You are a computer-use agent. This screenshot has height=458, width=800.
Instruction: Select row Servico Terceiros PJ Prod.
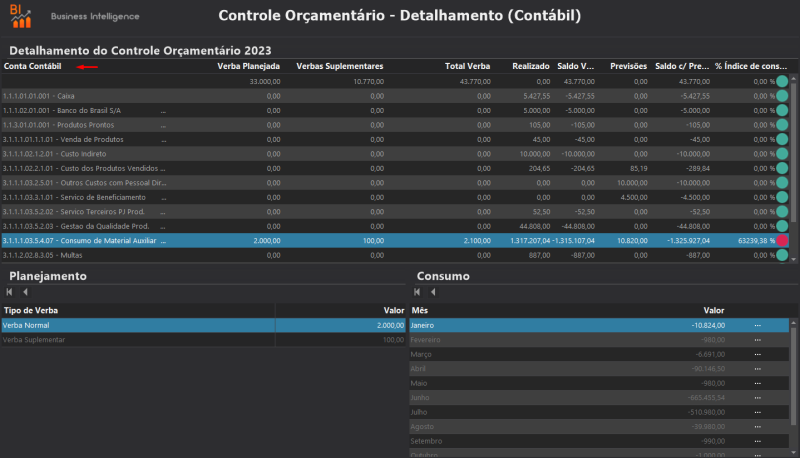[x=395, y=212]
